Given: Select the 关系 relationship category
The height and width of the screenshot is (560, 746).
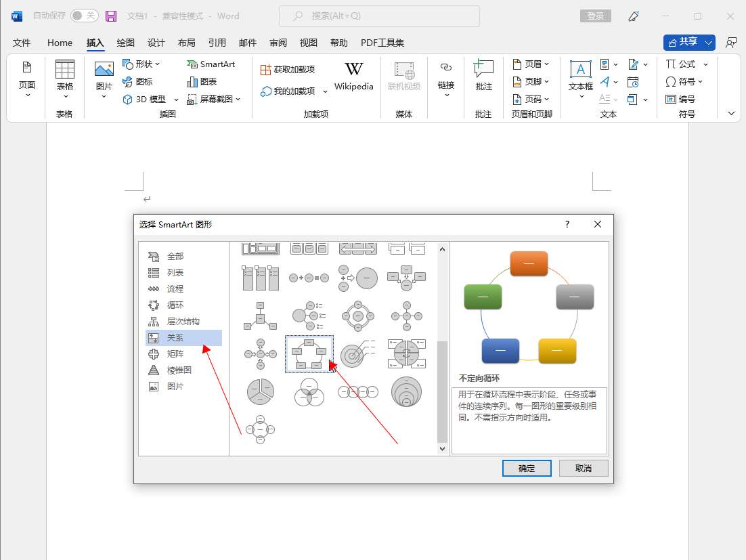Looking at the screenshot, I should pyautogui.click(x=183, y=338).
